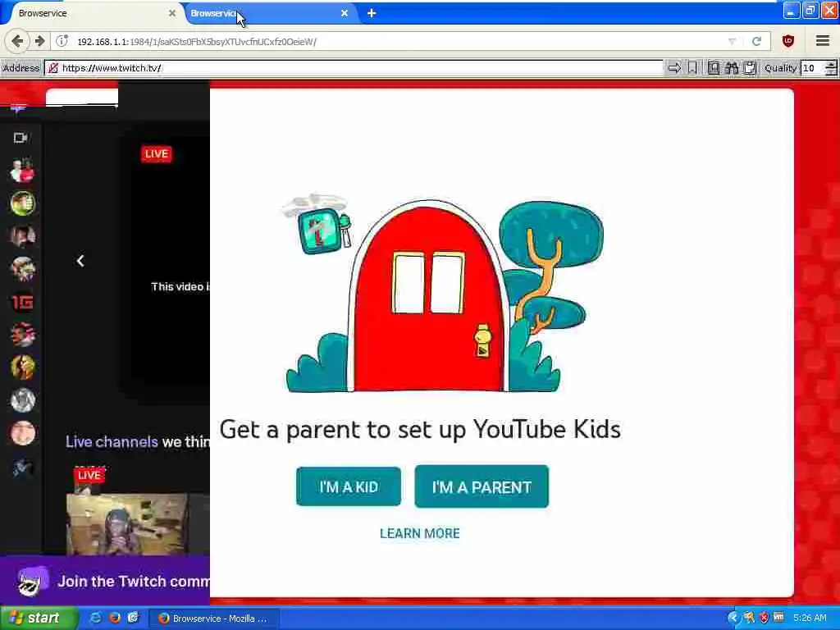Click the VM tray icon
The height and width of the screenshot is (630, 840).
click(x=778, y=619)
